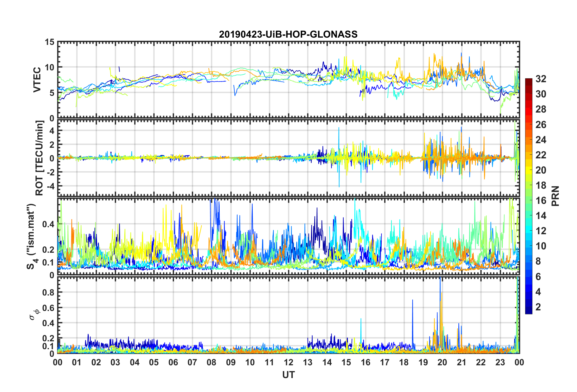Click the S4 ("ism.mat") axis label
The image size is (577, 392).
[x=32, y=237]
